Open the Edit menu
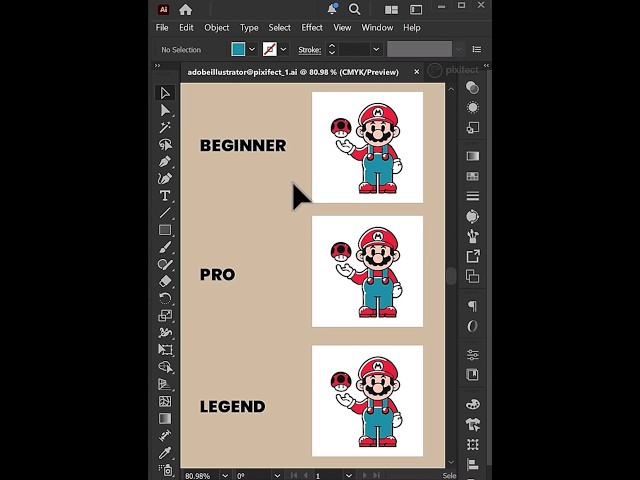This screenshot has height=480, width=640. [186, 27]
